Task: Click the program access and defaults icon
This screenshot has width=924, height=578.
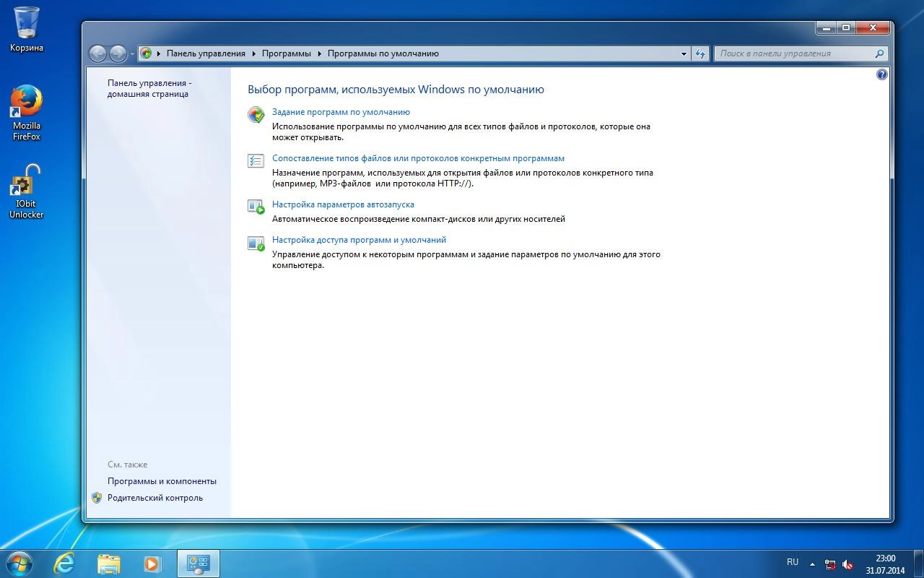Action: [256, 243]
